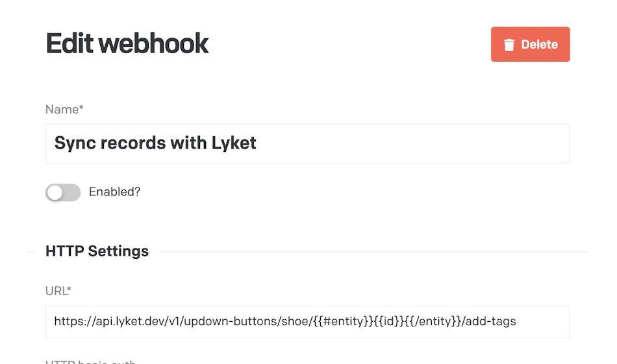The height and width of the screenshot is (364, 617).
Task: Place cursor on "add-tags" in the URL
Action: [x=491, y=322]
